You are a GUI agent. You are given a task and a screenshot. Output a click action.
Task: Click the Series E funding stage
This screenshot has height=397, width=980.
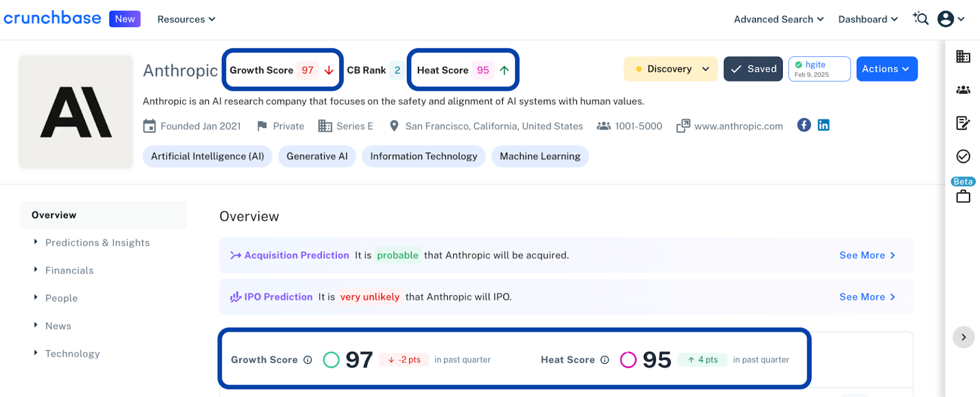click(x=355, y=126)
